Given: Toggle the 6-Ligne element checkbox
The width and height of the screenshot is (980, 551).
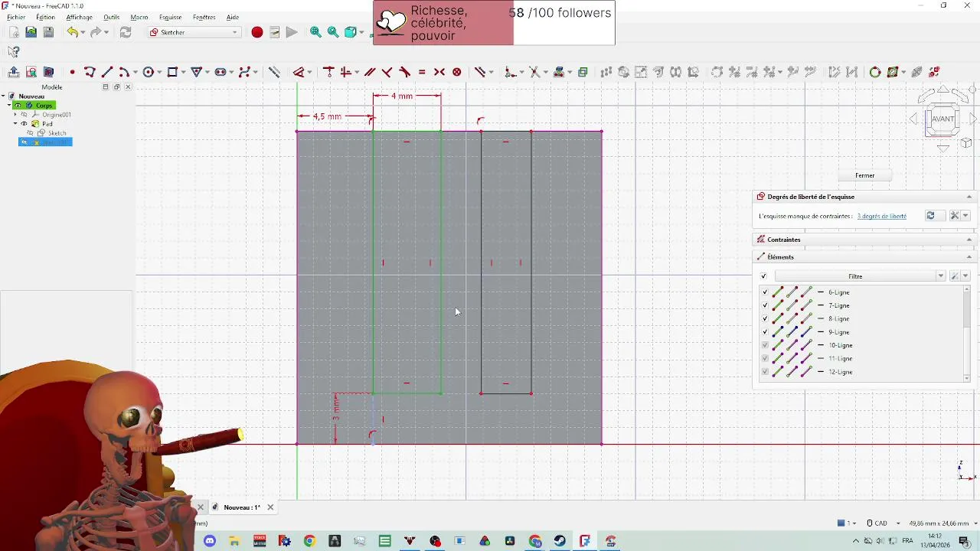Looking at the screenshot, I should point(764,292).
